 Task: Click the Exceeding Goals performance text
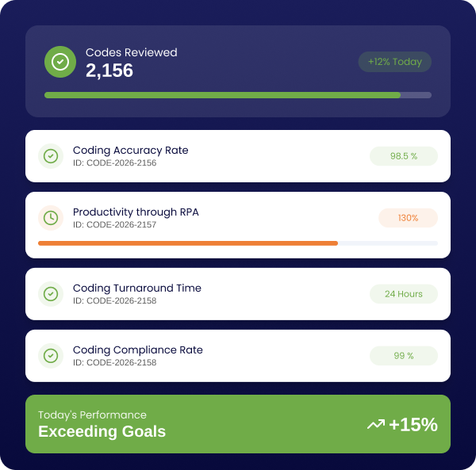(x=102, y=432)
